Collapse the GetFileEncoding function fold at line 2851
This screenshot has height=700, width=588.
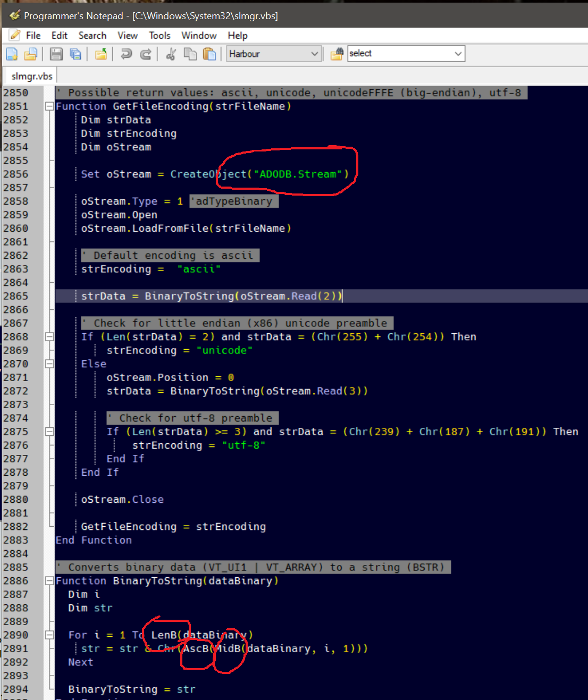(49, 106)
